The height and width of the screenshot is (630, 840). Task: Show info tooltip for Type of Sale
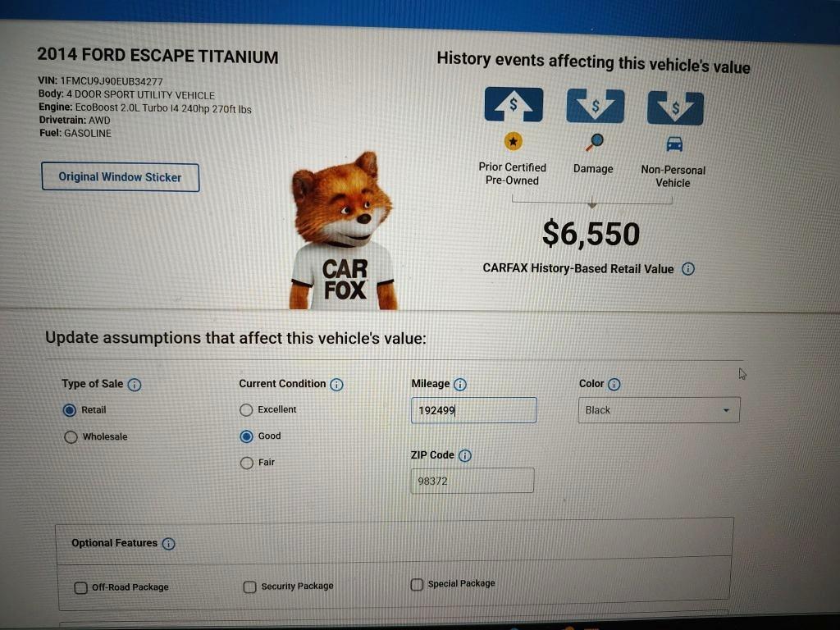pos(135,385)
